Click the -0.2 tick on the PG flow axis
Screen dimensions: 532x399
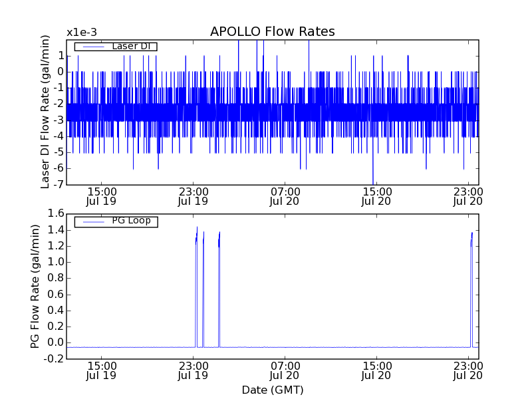point(54,358)
